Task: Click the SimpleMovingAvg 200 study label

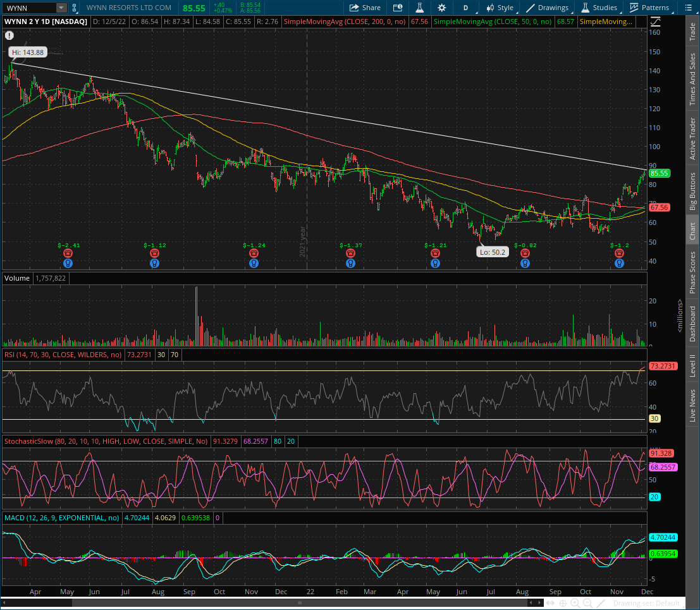Action: point(345,21)
